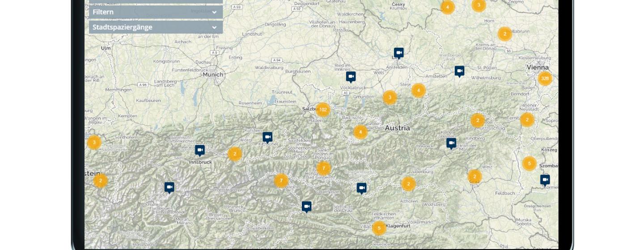This screenshot has height=250, width=644.
Task: Click the Memmingen label on the map
Action: click(119, 90)
